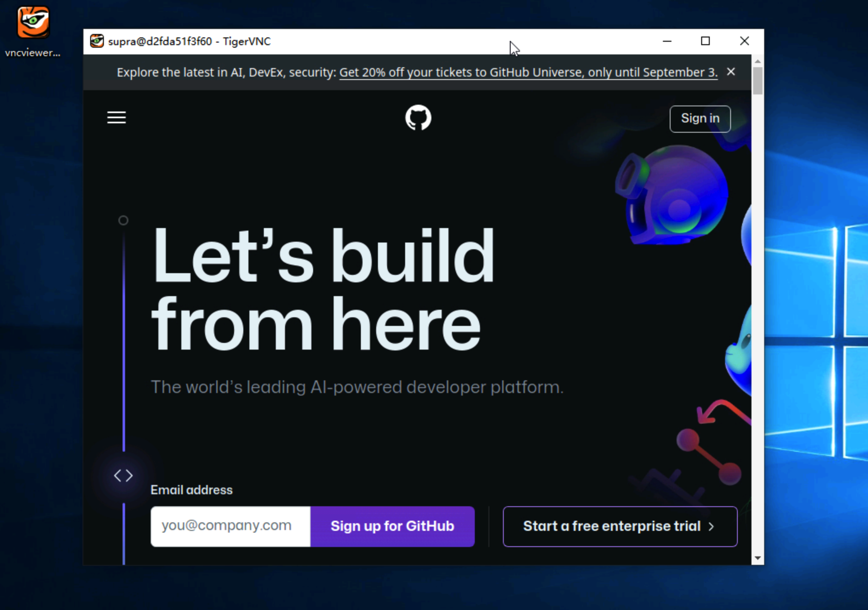
Task: Click the code brackets icon
Action: tap(123, 475)
